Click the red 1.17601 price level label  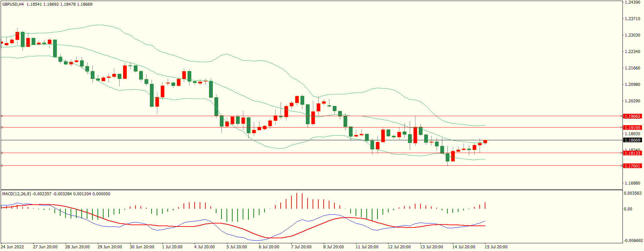tap(632, 166)
